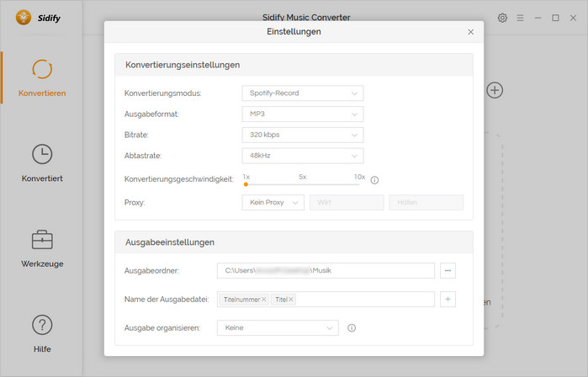The image size is (588, 377).
Task: Click the Konvertierungseinstellungen heading
Action: pos(183,65)
